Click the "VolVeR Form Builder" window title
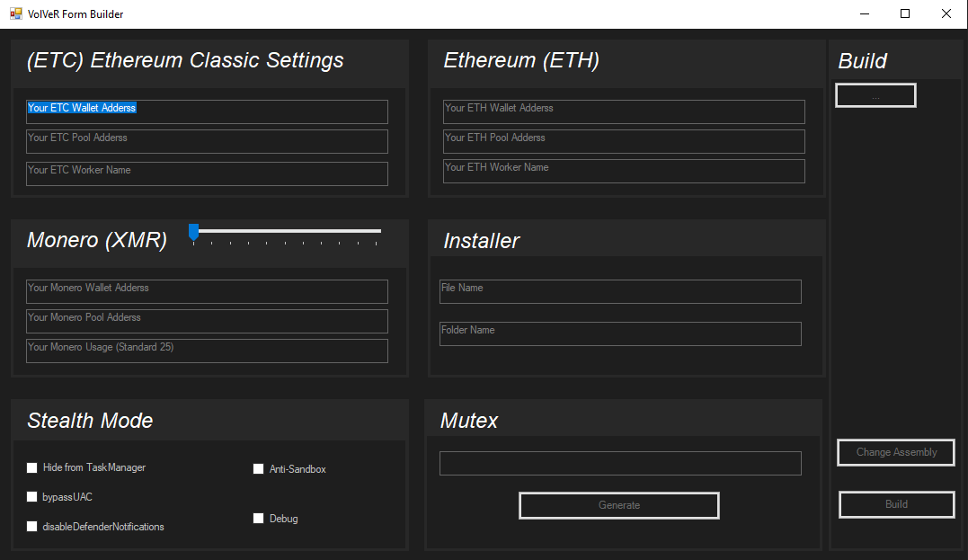Viewport: 968px width, 560px height. 75,14
